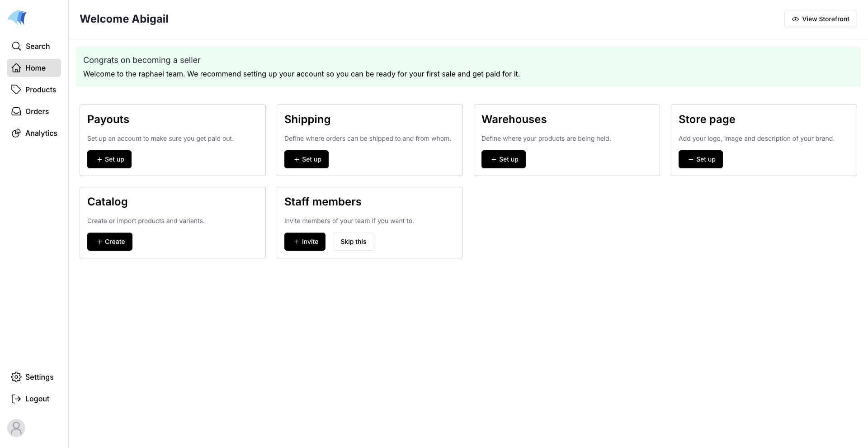868x448 pixels.
Task: Skip this staff members step
Action: pos(353,242)
